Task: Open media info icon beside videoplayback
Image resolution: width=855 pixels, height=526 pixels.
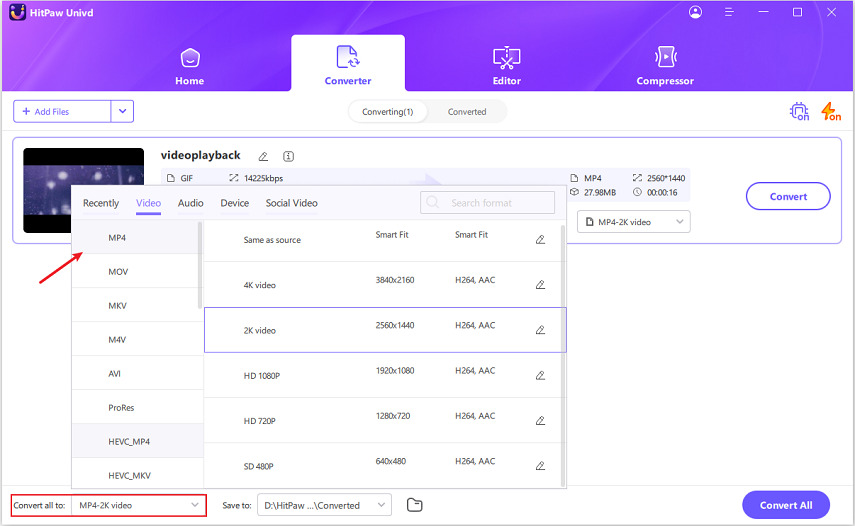Action: point(288,156)
